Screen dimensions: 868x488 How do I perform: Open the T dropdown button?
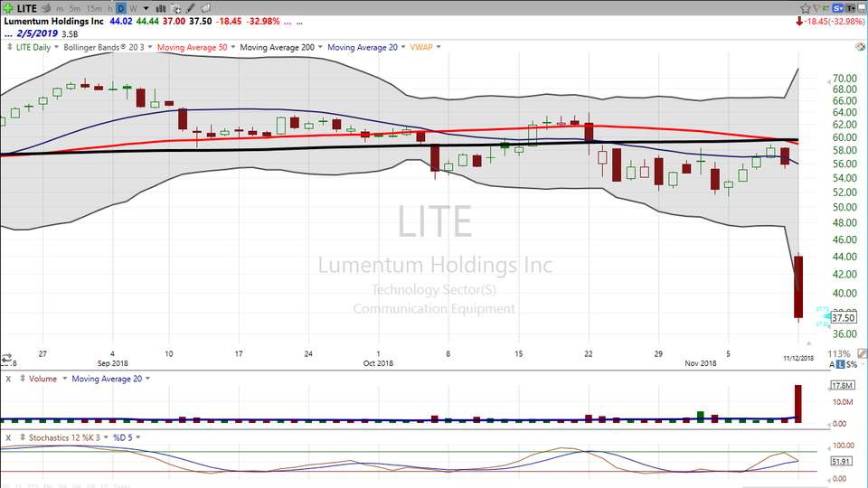[x=850, y=8]
